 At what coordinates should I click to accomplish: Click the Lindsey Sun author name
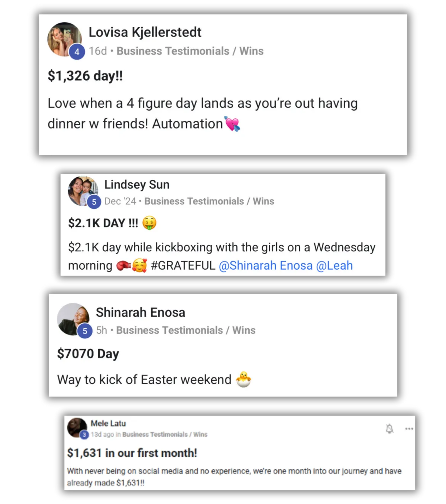click(137, 185)
